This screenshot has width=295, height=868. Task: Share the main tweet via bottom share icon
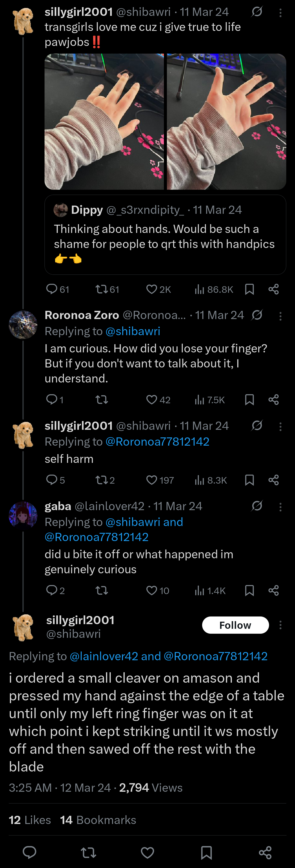265,852
